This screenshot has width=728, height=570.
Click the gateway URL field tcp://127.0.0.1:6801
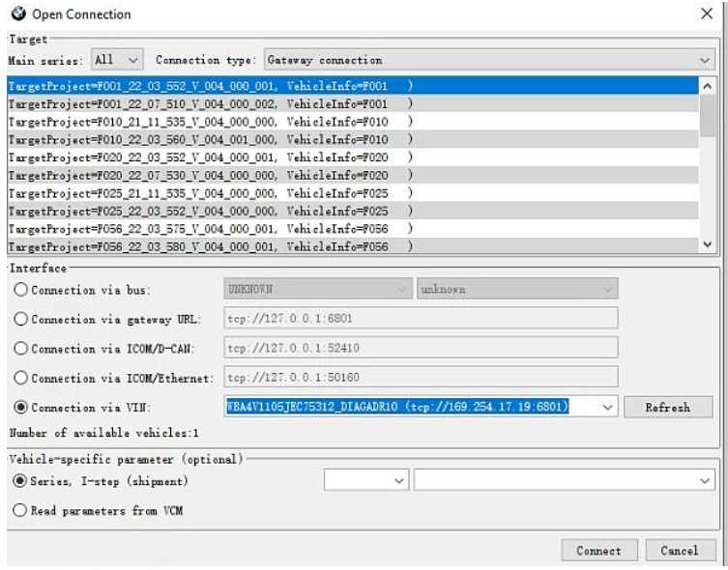(421, 318)
